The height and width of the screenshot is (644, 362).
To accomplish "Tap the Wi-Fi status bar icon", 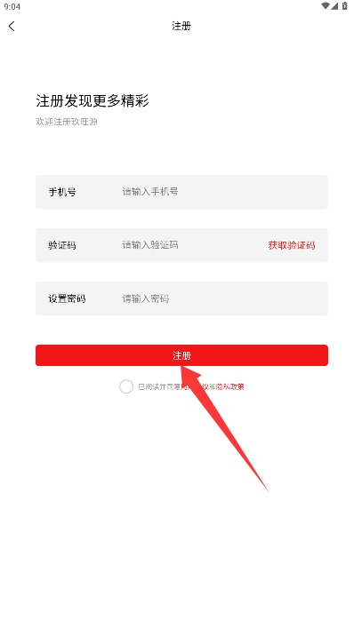I will coord(326,5).
